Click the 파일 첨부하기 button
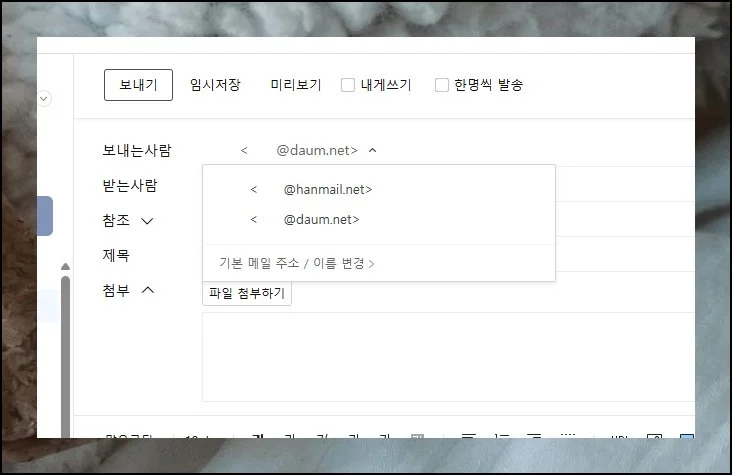 [247, 294]
